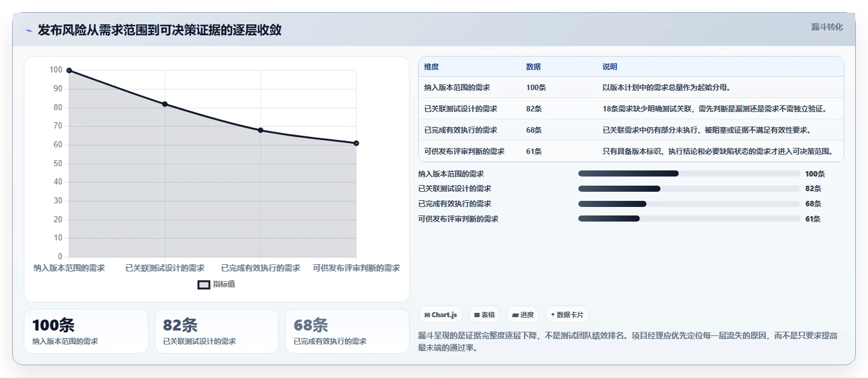
Task: Select the 数据卡片 chip
Action: click(x=567, y=315)
